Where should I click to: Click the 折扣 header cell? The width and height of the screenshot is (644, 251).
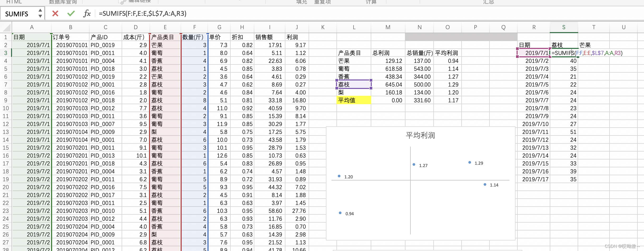pos(242,37)
